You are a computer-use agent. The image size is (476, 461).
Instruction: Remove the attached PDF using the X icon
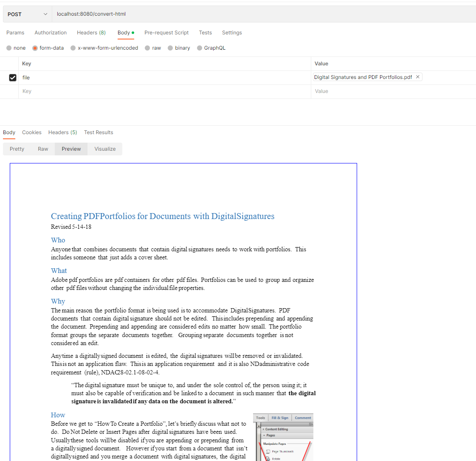coord(417,77)
